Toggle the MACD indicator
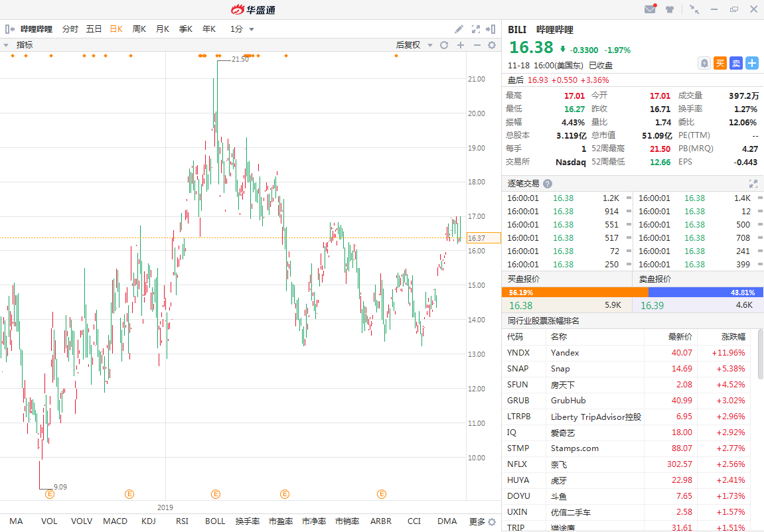Screen dimensions: 764x532 point(115,521)
